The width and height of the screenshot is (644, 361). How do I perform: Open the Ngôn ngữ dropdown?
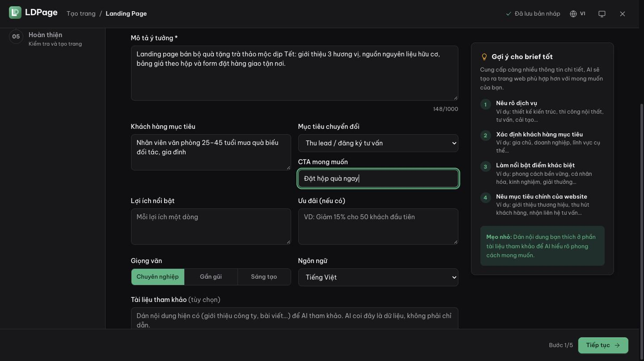point(378,277)
